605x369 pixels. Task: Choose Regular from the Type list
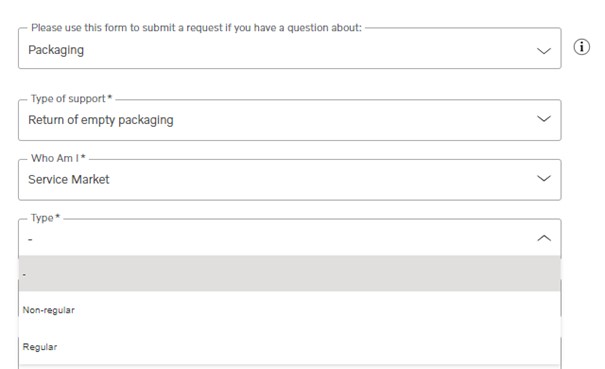click(x=289, y=347)
